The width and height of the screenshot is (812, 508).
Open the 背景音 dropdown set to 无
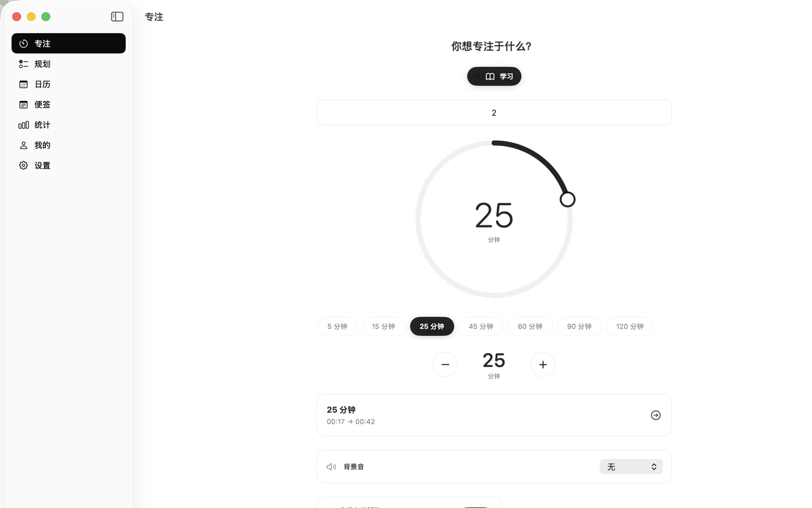tap(631, 467)
